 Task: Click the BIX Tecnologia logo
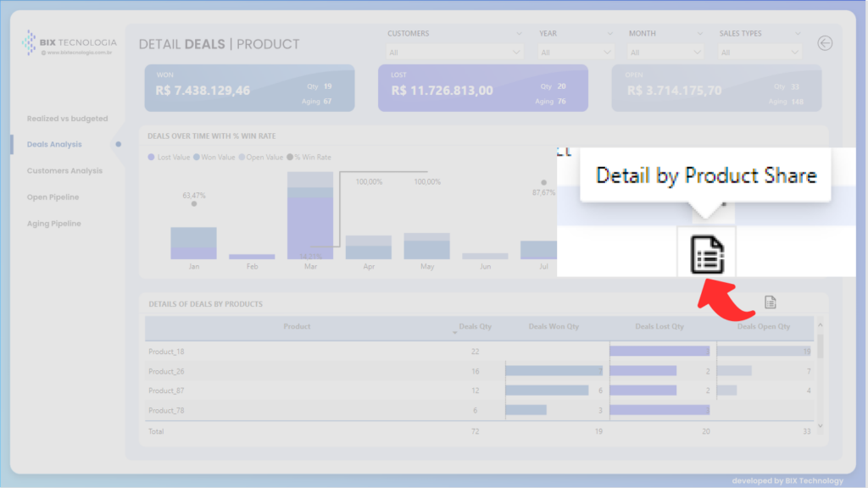pyautogui.click(x=66, y=42)
